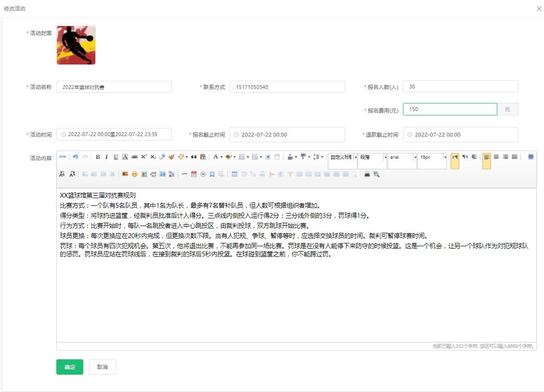
Task: Open the editor print function
Action: (367, 174)
